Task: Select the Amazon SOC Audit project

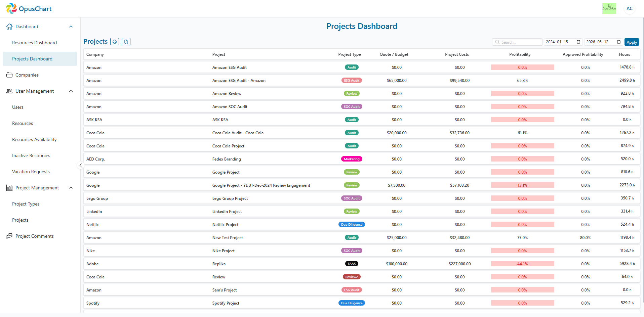Action: (362, 107)
